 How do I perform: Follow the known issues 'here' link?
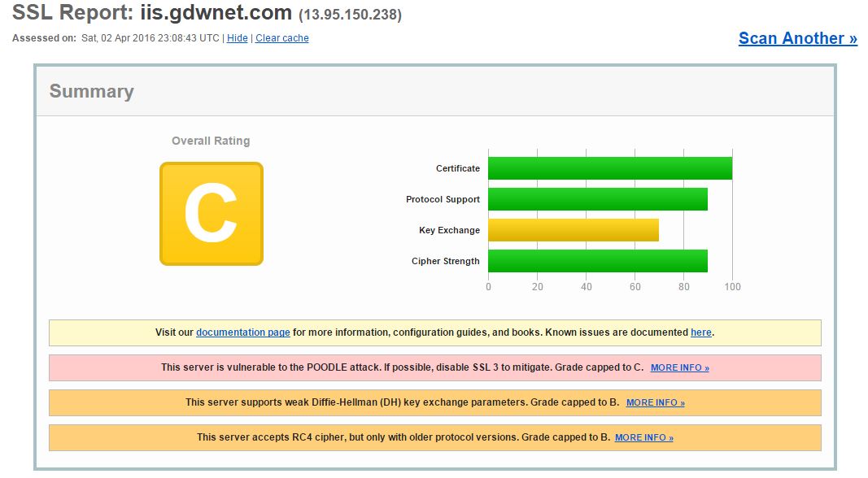pos(700,332)
